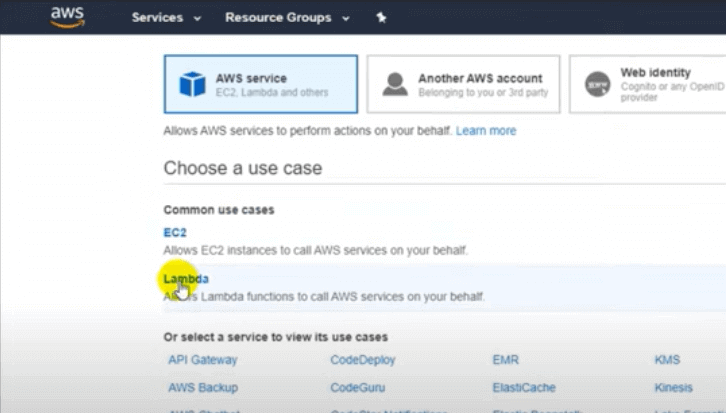This screenshot has height=413, width=726.
Task: Click the Lambda functions description text
Action: click(324, 296)
